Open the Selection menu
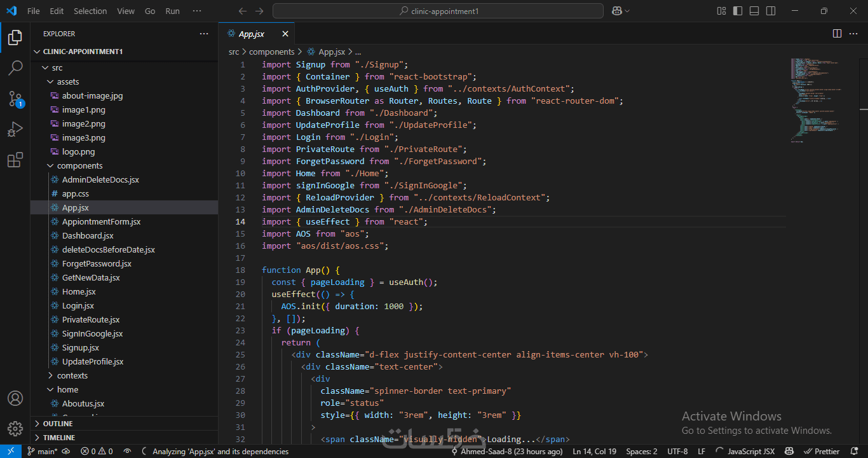This screenshot has height=458, width=868. (90, 11)
